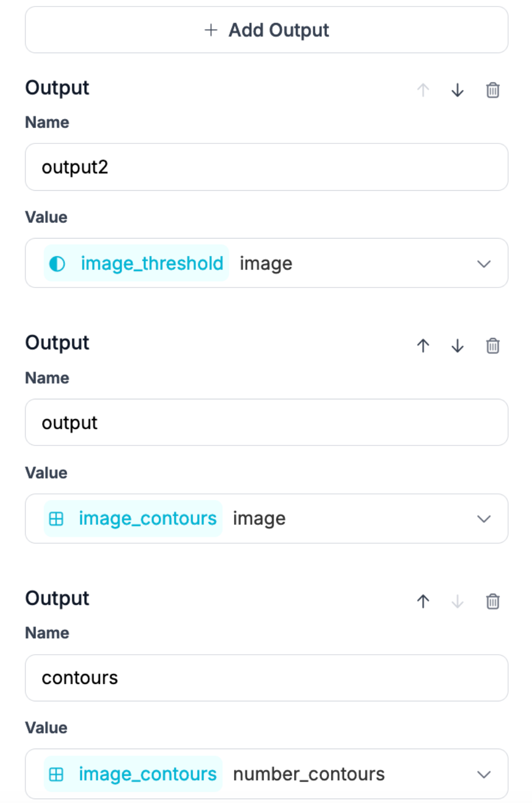The width and height of the screenshot is (532, 803).
Task: Edit the name field containing output
Action: click(266, 423)
